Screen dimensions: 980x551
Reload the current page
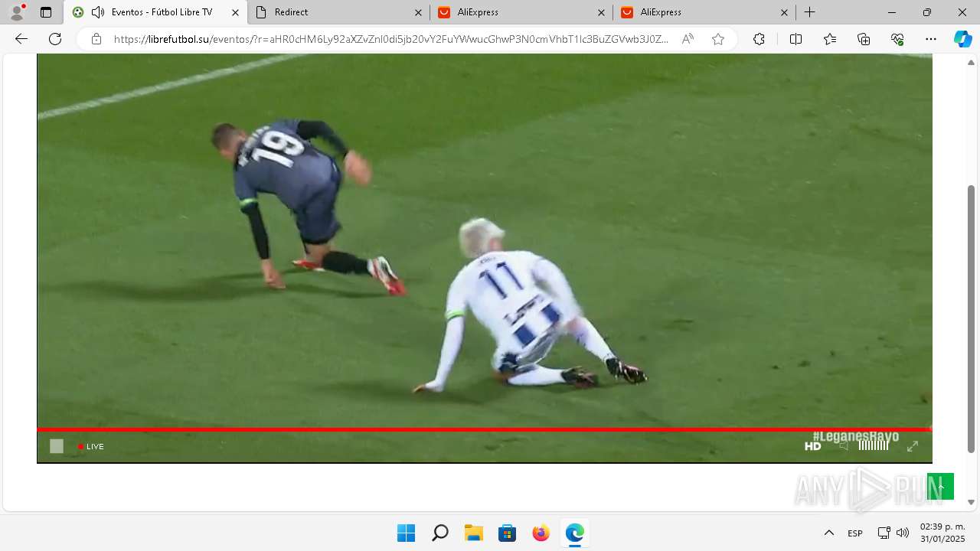coord(55,39)
